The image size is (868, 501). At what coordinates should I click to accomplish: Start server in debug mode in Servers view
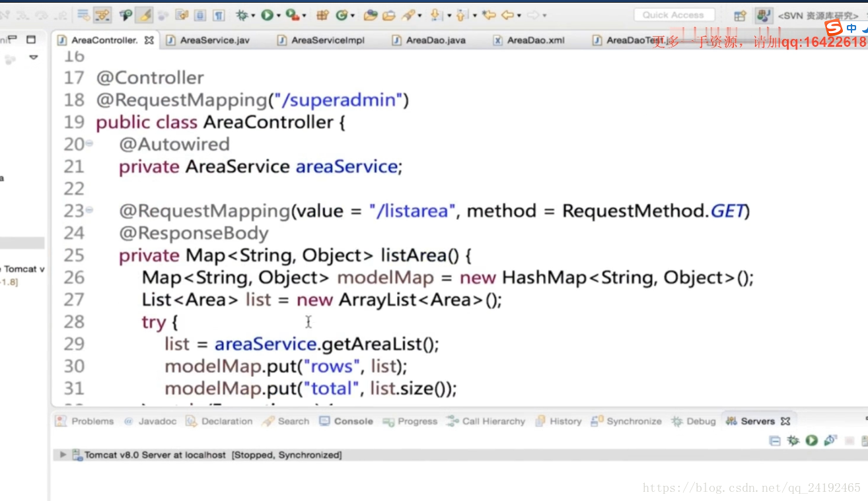pyautogui.click(x=793, y=440)
